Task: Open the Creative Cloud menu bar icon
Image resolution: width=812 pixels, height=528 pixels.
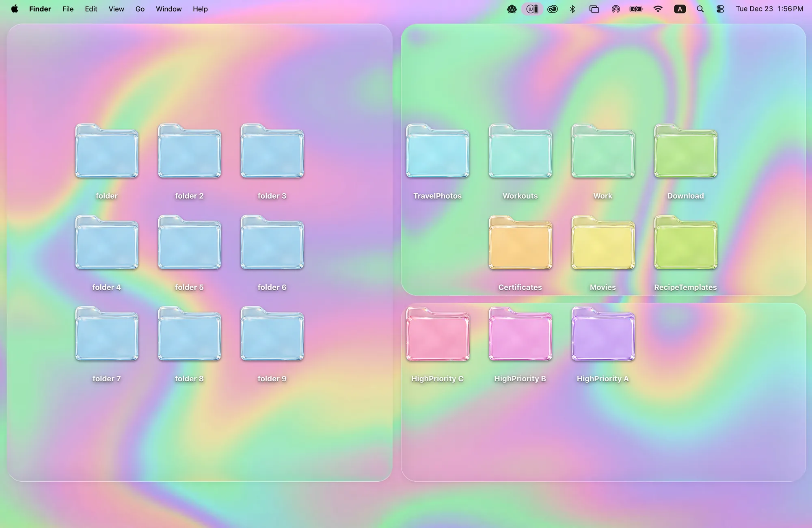Action: pos(553,9)
